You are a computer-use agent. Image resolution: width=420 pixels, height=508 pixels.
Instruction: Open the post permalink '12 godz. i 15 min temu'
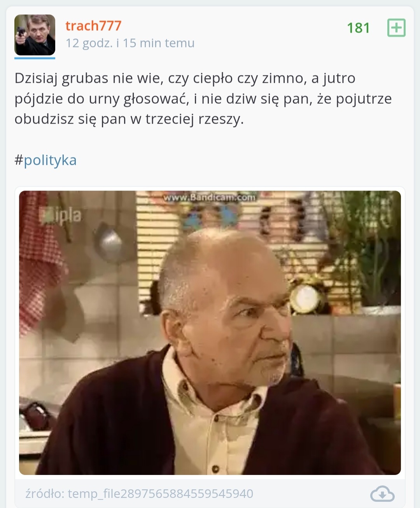[x=130, y=43]
